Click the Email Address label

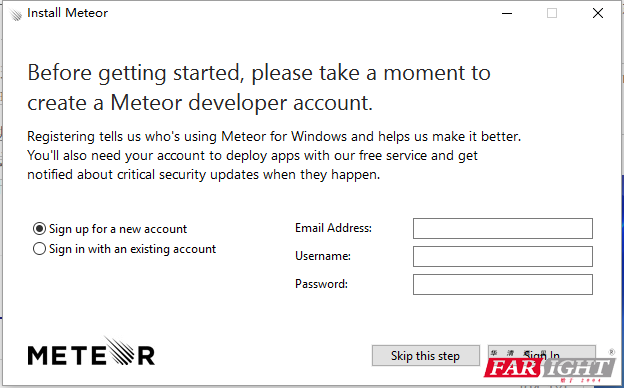click(x=333, y=228)
